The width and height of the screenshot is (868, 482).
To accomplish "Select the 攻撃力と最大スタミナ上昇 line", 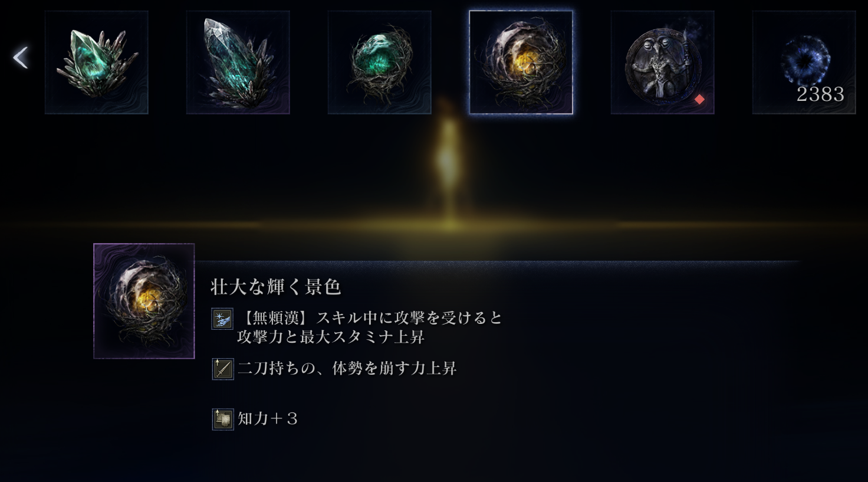I will (331, 337).
